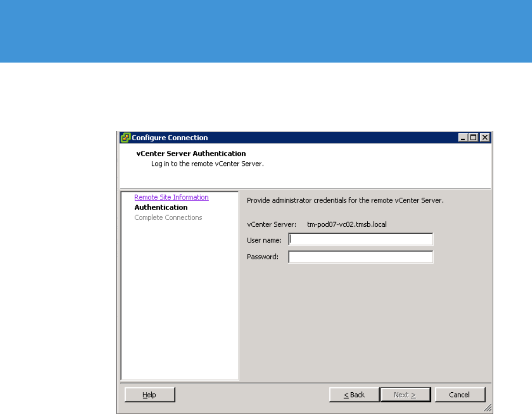
Task: Cancel the Configure Connection wizard
Action: [460, 395]
